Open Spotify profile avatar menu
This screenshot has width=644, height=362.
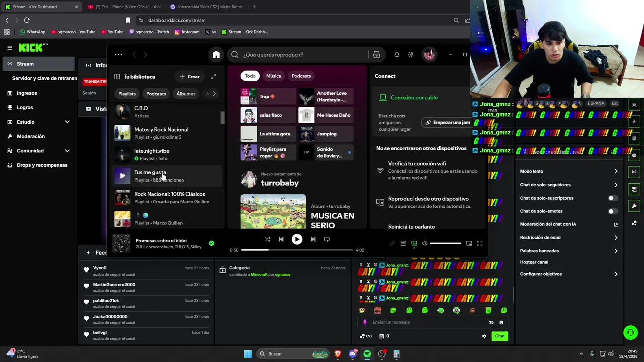429,55
